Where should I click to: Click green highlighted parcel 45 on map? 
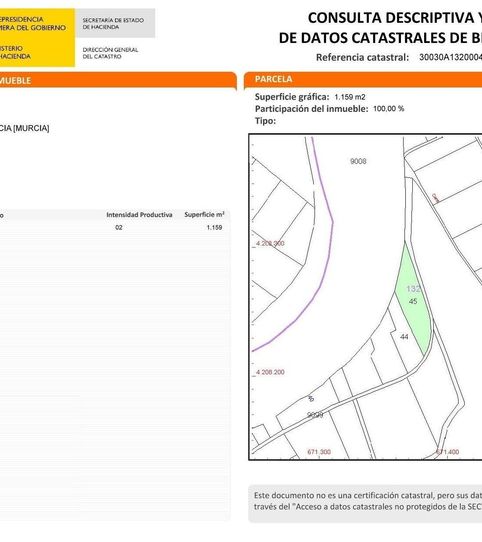[413, 301]
